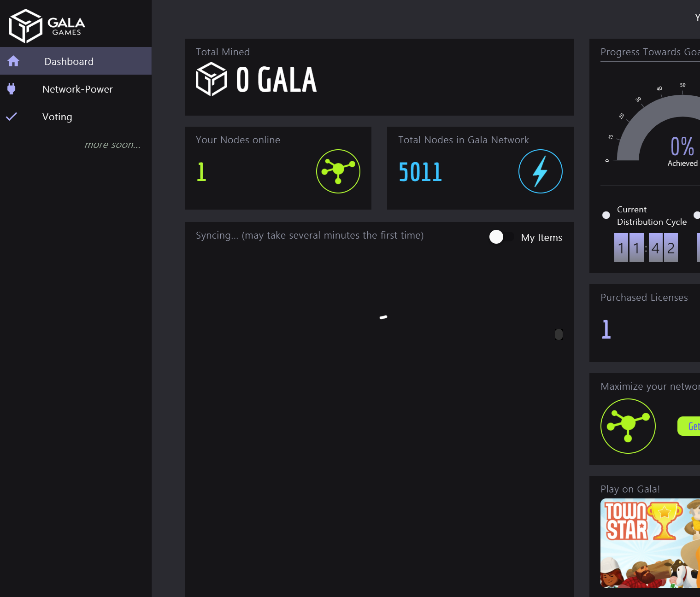Click the Voting checkmark icon
This screenshot has height=597, width=700.
[12, 117]
